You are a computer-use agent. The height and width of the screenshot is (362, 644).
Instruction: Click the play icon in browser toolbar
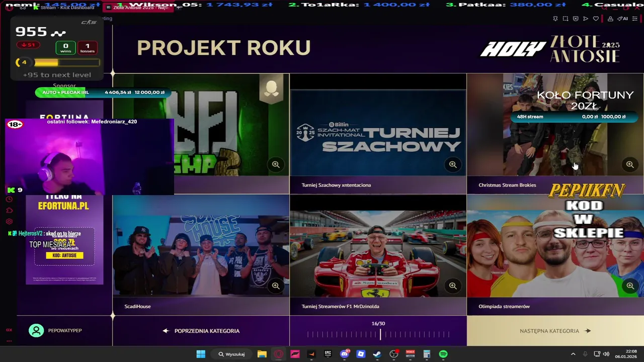pos(586,19)
